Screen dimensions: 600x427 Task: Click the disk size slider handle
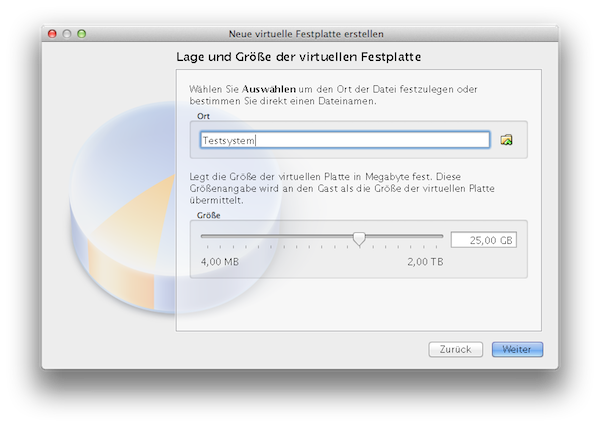click(x=359, y=239)
